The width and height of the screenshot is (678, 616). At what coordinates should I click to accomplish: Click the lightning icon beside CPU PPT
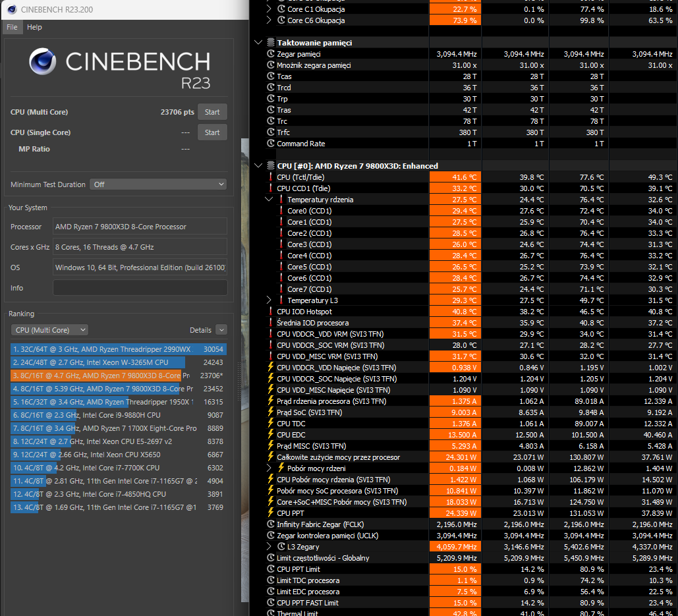pos(270,513)
